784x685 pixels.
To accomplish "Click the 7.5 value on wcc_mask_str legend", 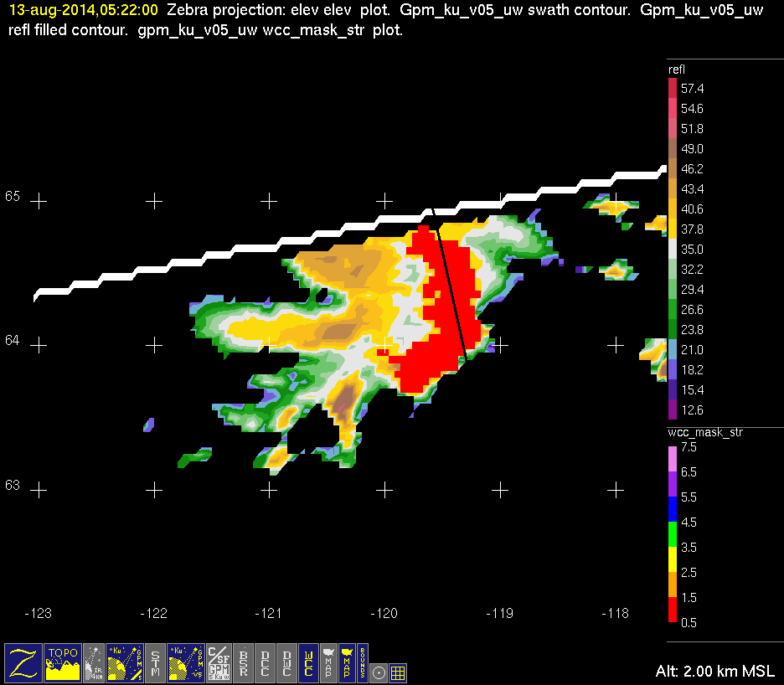I will [689, 447].
